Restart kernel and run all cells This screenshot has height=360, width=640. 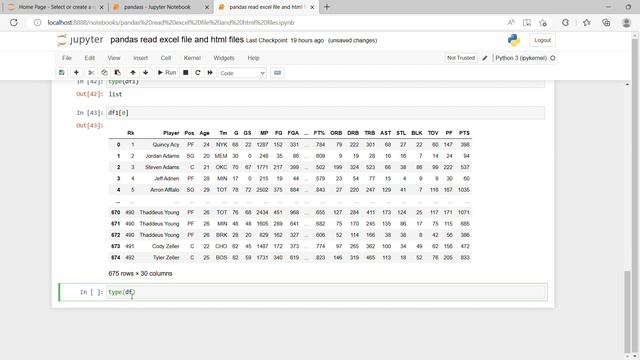coord(210,73)
